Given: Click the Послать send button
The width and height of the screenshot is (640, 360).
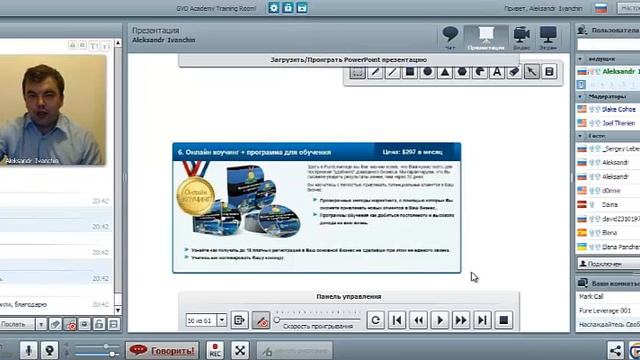Looking at the screenshot, I should (18, 324).
